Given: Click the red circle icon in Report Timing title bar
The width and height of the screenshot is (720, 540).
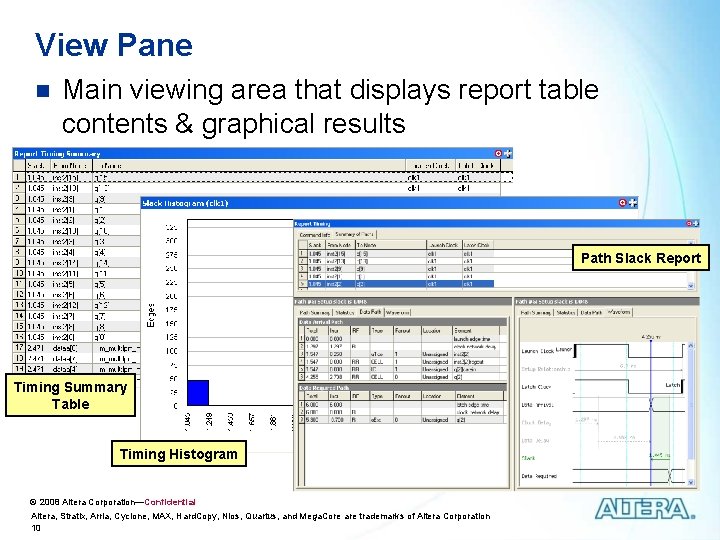Looking at the screenshot, I should 689,223.
